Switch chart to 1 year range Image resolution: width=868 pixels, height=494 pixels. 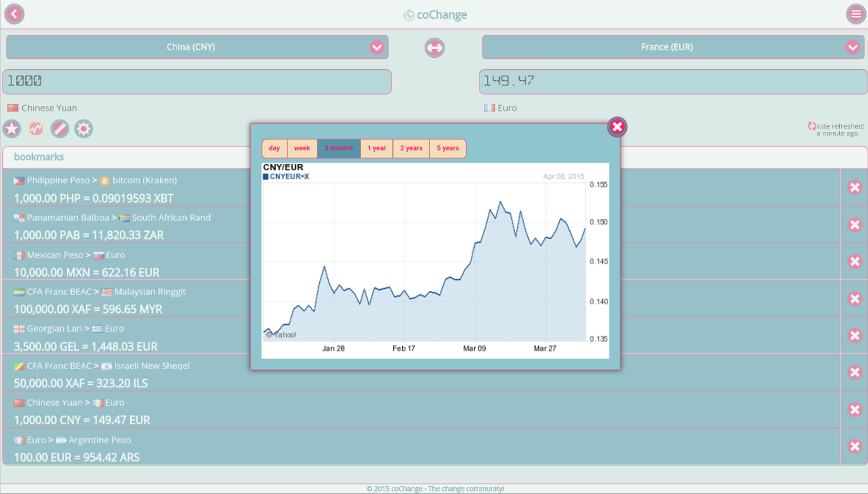377,149
